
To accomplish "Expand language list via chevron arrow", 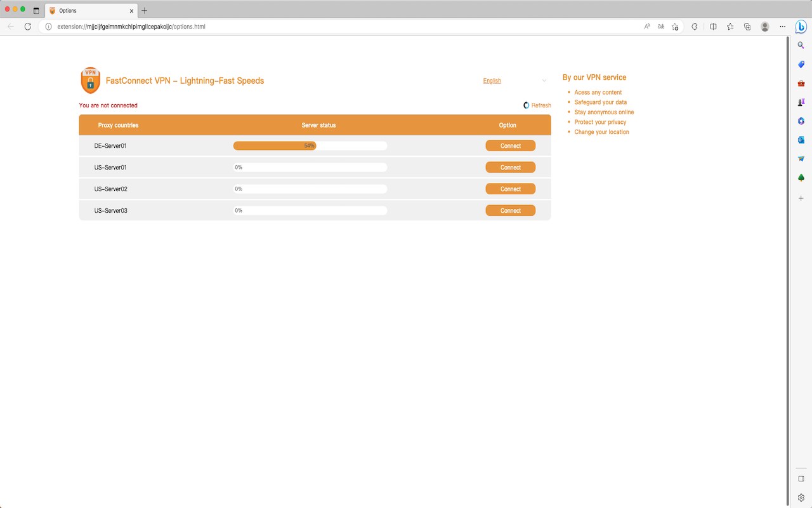I will tap(544, 81).
